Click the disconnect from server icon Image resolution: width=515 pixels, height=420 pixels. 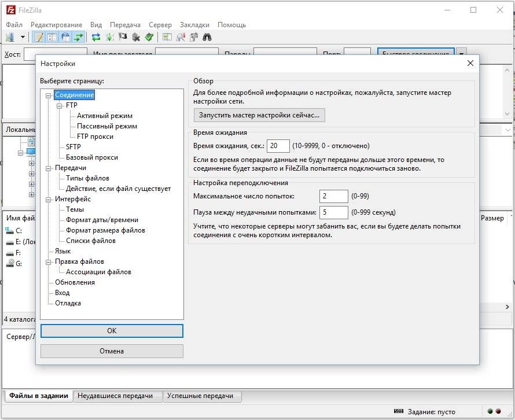tap(136, 37)
